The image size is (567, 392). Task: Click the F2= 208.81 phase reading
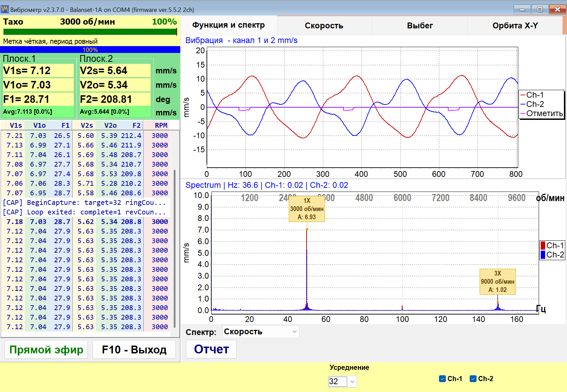[x=115, y=99]
